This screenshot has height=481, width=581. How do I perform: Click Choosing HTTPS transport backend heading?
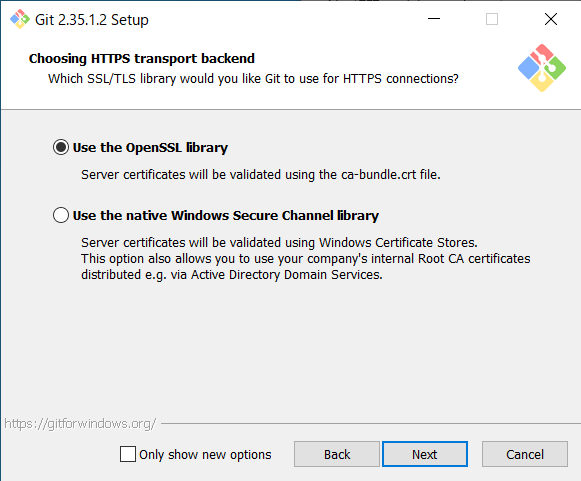(x=142, y=59)
